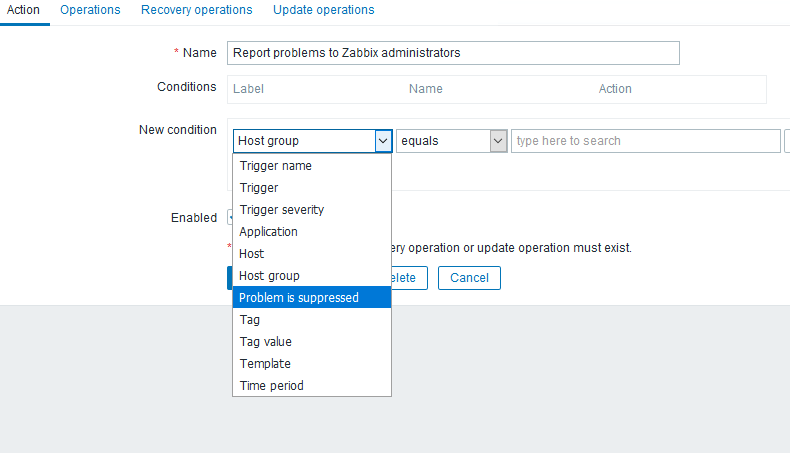The height and width of the screenshot is (453, 790).
Task: Choose Template as condition type
Action: click(265, 364)
